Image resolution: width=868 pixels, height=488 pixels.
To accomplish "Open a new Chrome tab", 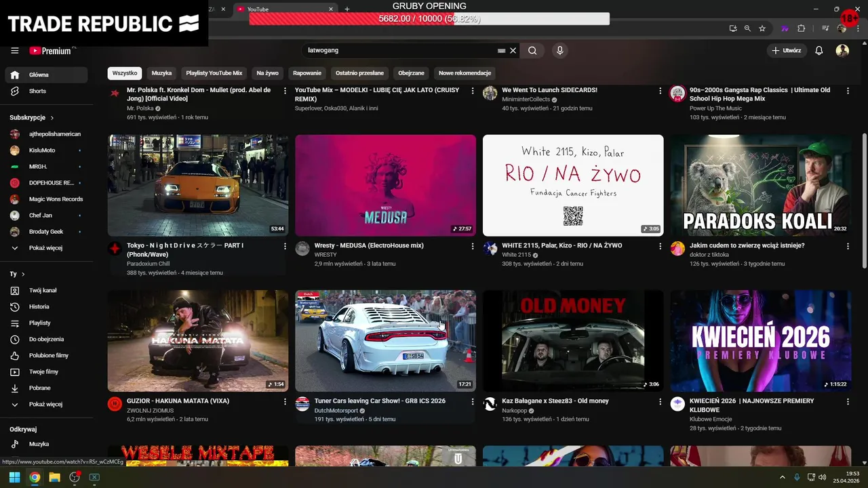I will [347, 9].
